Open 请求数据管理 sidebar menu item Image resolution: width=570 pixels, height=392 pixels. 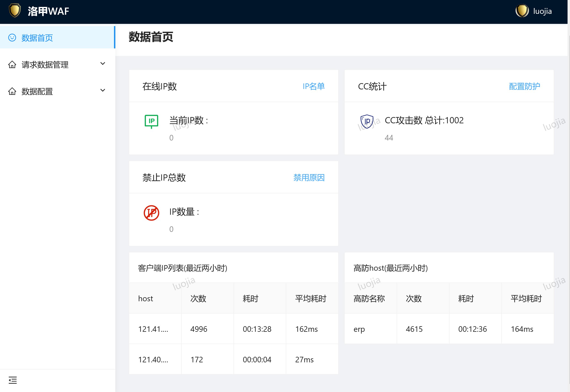click(x=45, y=65)
